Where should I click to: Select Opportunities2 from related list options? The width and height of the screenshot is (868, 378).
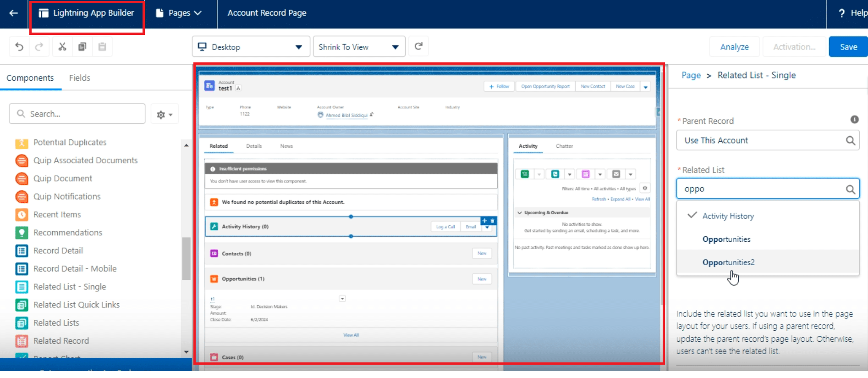pyautogui.click(x=728, y=262)
